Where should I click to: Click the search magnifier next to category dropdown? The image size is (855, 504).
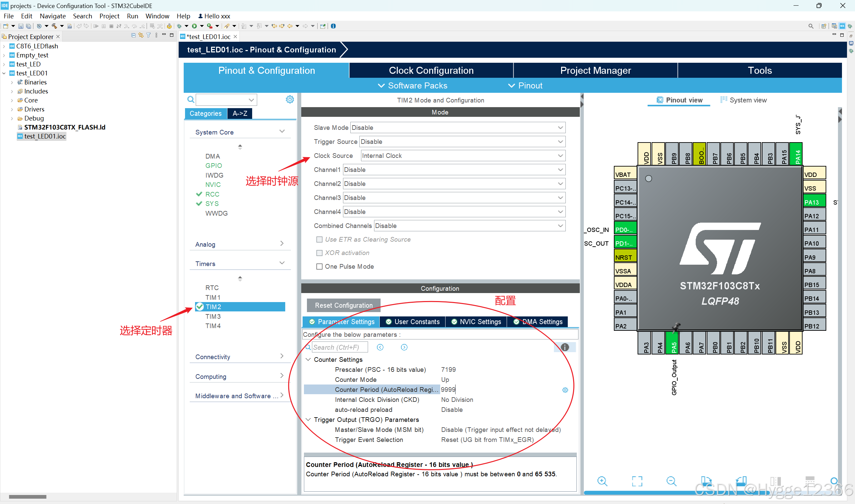191,99
